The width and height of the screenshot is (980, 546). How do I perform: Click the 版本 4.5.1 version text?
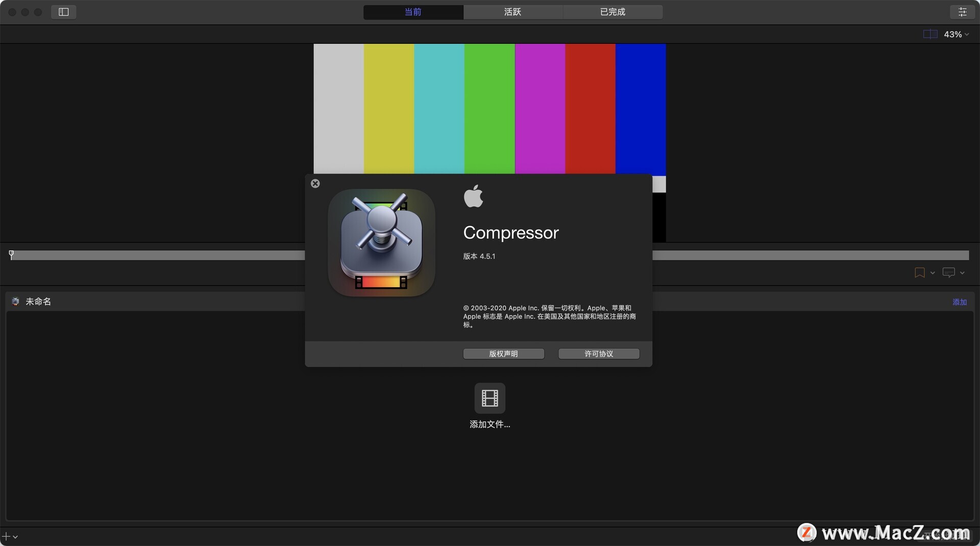[x=479, y=256]
